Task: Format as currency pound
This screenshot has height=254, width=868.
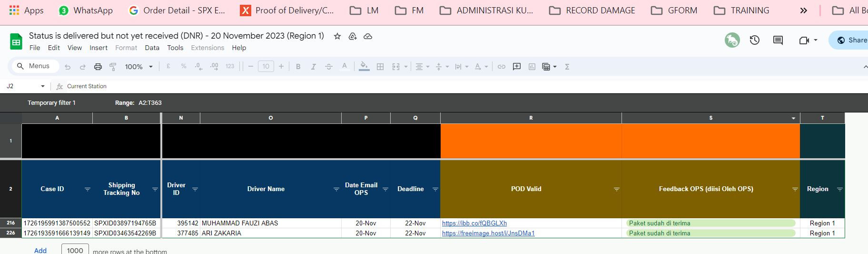Action: click(168, 67)
